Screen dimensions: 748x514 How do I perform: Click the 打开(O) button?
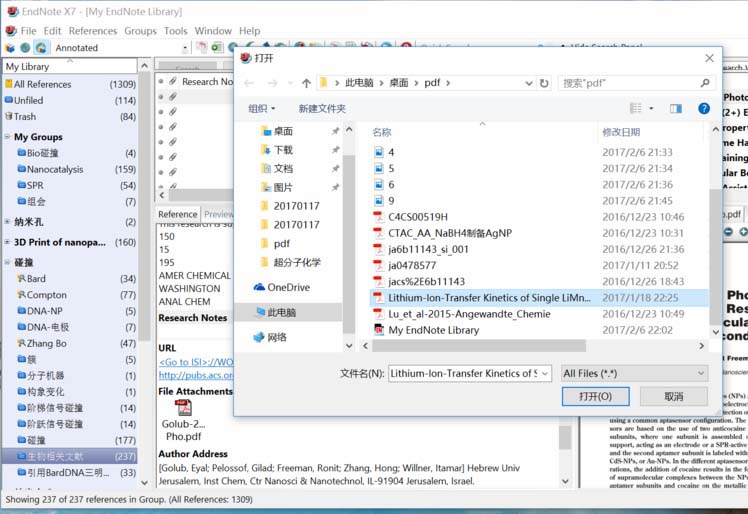[596, 396]
